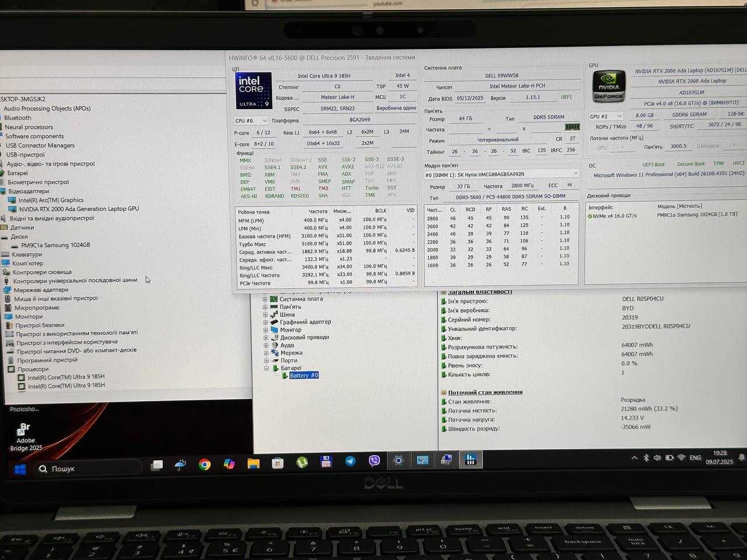Open uTorrent from the taskbar
This screenshot has width=747, height=560.
click(x=302, y=463)
